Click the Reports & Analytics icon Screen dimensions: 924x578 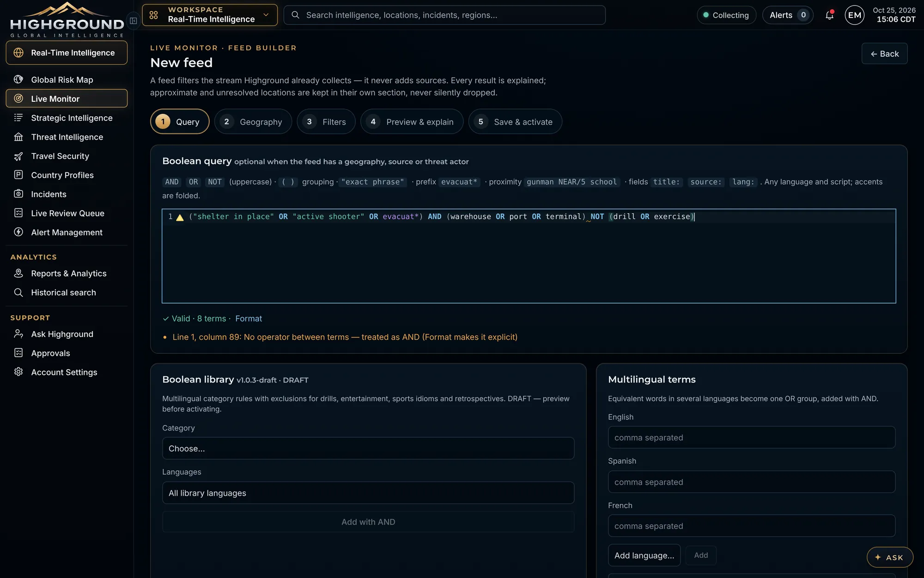pos(18,273)
